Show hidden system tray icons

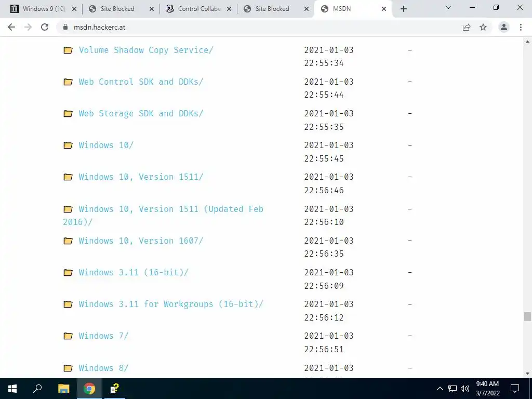click(x=440, y=389)
